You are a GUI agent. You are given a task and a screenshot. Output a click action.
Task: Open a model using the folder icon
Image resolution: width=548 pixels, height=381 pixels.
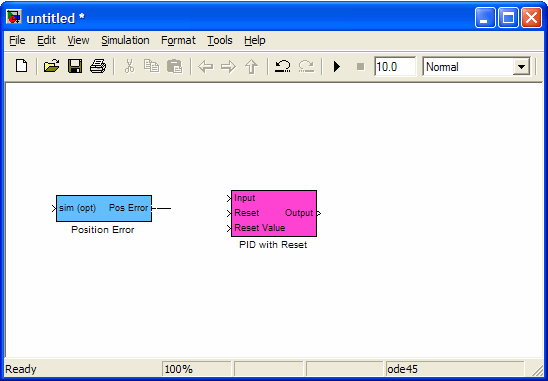coord(51,66)
